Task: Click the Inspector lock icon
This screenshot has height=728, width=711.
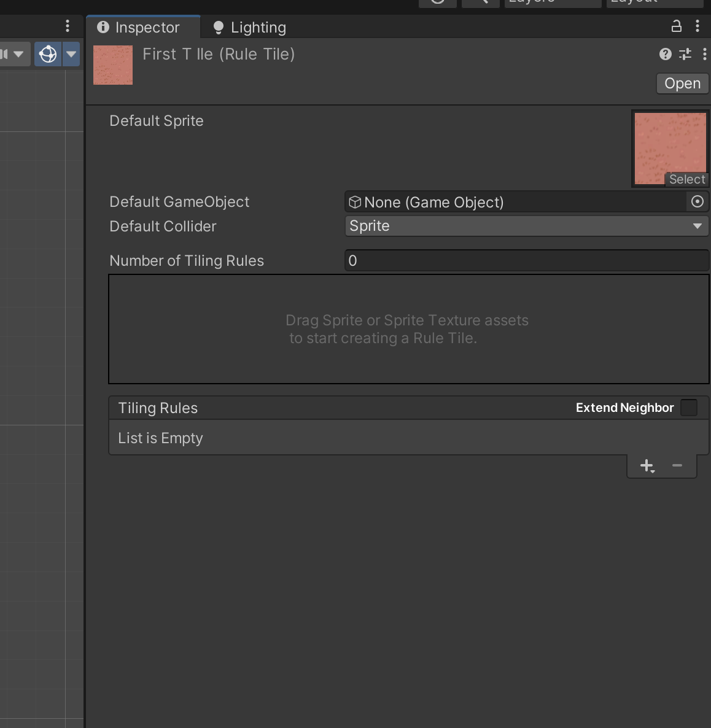Action: 676,26
